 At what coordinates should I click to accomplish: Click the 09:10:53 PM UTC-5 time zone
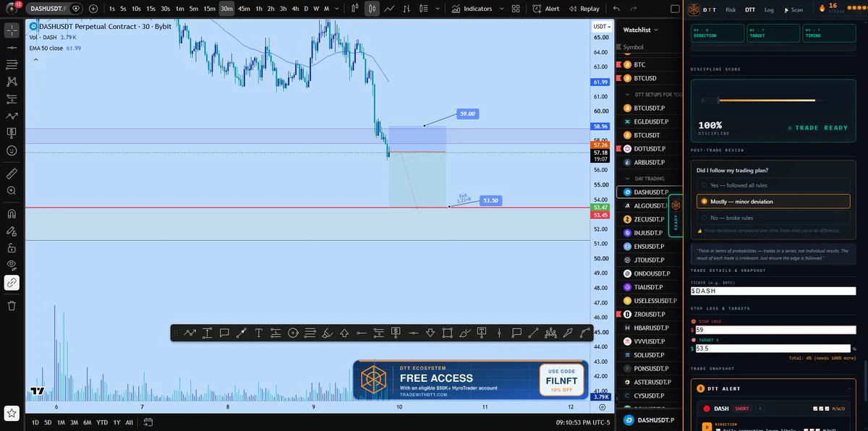tap(582, 422)
